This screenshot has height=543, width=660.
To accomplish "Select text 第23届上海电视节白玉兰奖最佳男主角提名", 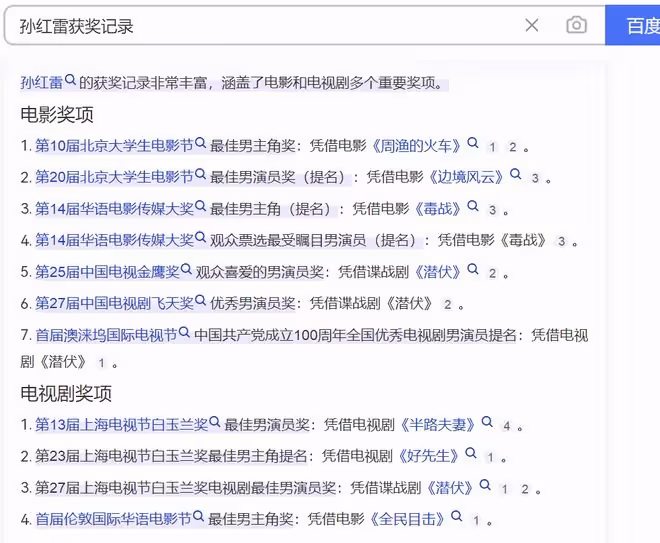I will coord(171,456).
